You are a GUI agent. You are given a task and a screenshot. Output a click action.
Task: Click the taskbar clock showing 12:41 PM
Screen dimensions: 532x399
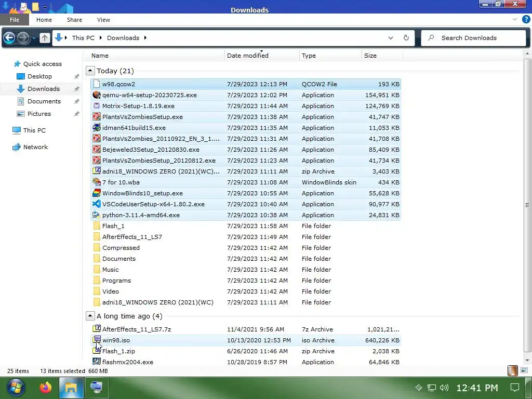[477, 388]
